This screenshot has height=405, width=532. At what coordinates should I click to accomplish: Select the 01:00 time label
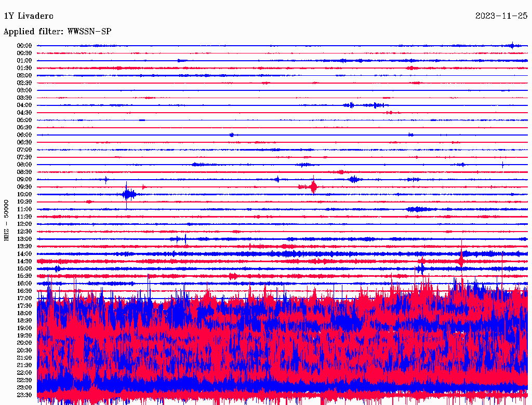coord(24,60)
